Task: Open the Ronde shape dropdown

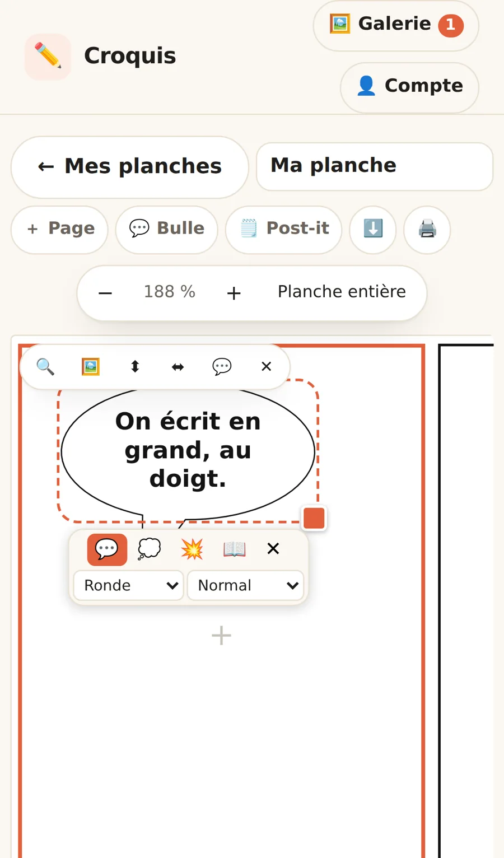Action: tap(129, 586)
